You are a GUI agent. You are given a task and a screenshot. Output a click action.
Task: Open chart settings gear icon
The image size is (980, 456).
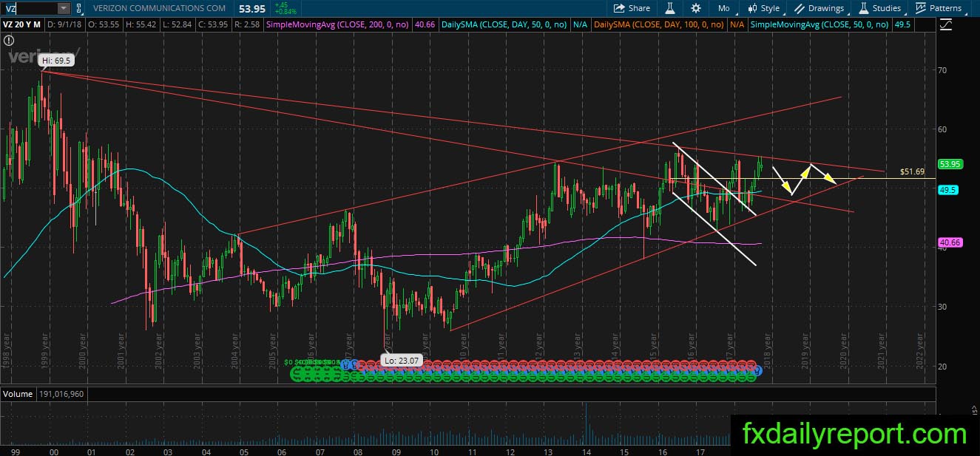[x=696, y=8]
